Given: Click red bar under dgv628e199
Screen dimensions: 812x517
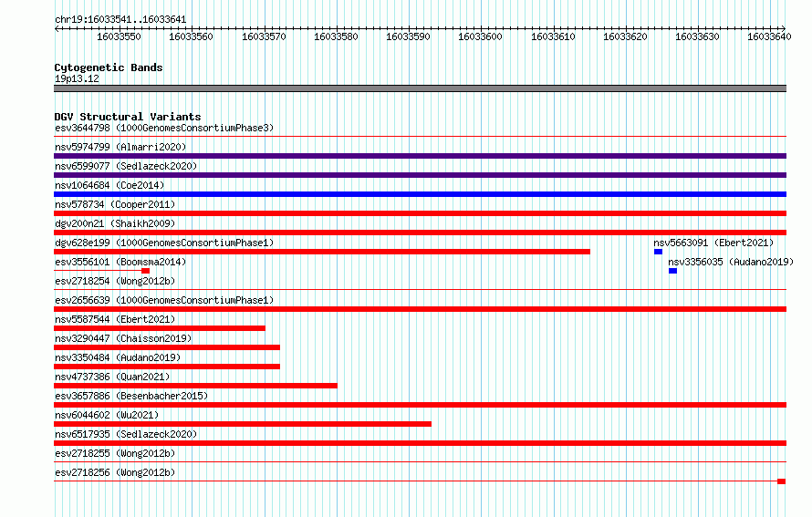Looking at the screenshot, I should point(322,252).
